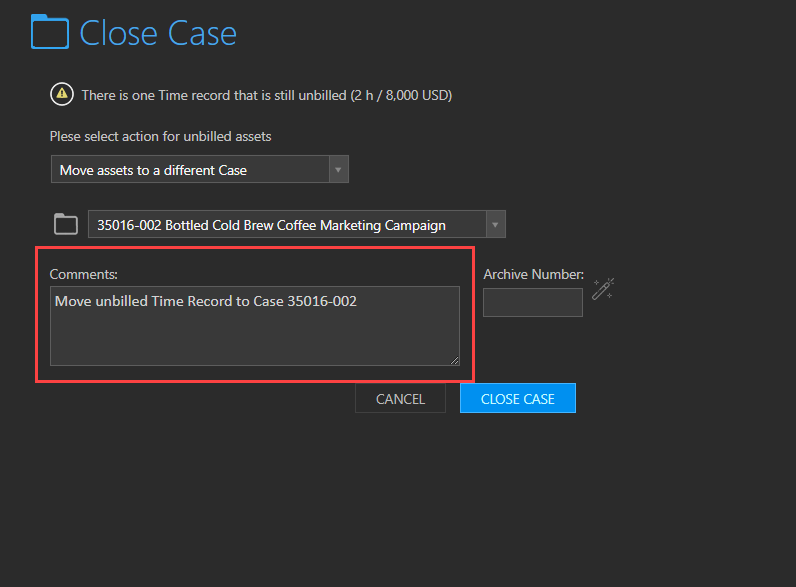Click the 'Comments:' label
The height and width of the screenshot is (587, 796).
(84, 274)
